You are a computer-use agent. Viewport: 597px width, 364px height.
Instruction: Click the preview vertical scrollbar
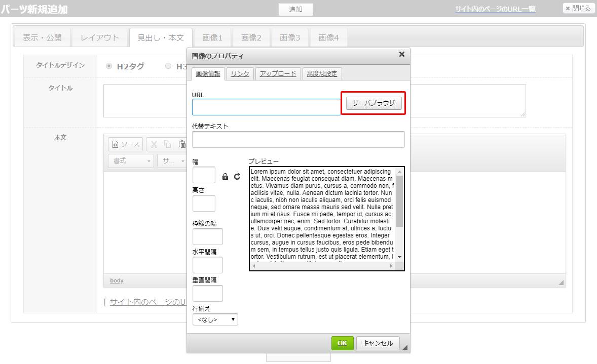[x=399, y=213]
